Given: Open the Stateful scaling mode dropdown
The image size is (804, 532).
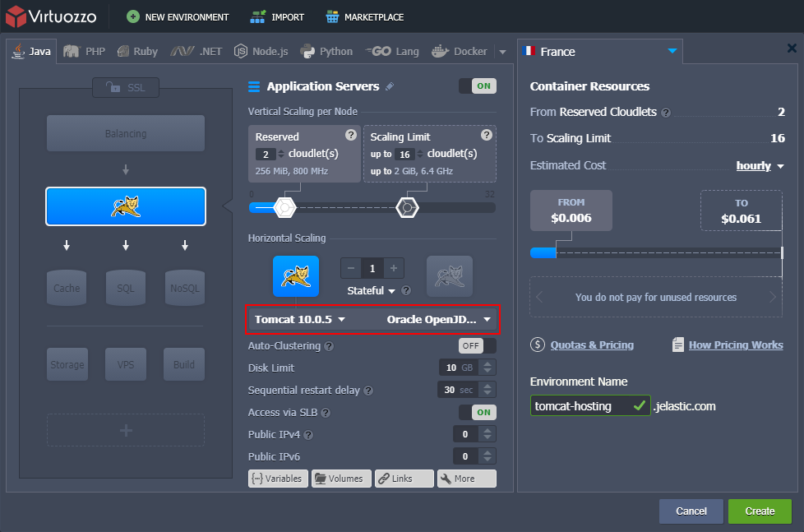Looking at the screenshot, I should 372,291.
